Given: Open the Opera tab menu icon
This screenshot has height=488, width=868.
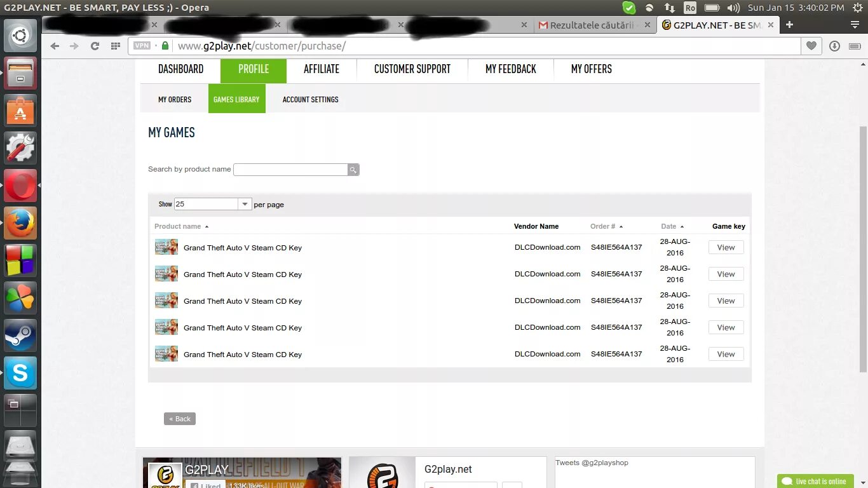Looking at the screenshot, I should click(x=855, y=25).
